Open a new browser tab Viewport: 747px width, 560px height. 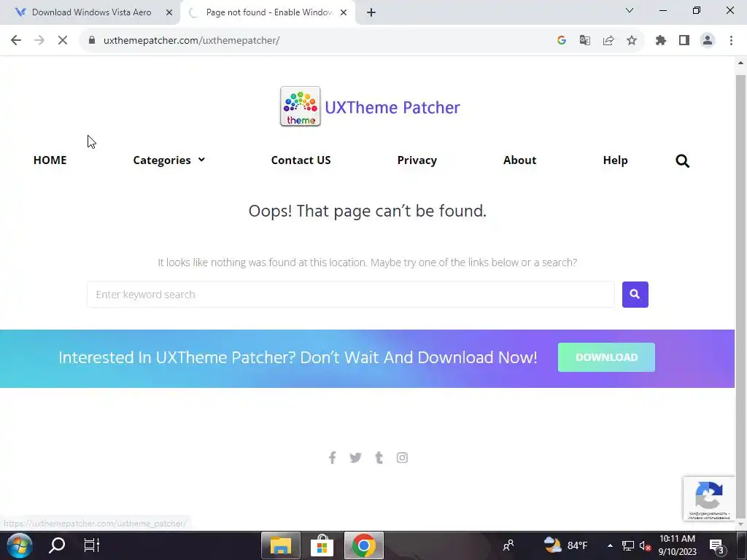point(371,12)
